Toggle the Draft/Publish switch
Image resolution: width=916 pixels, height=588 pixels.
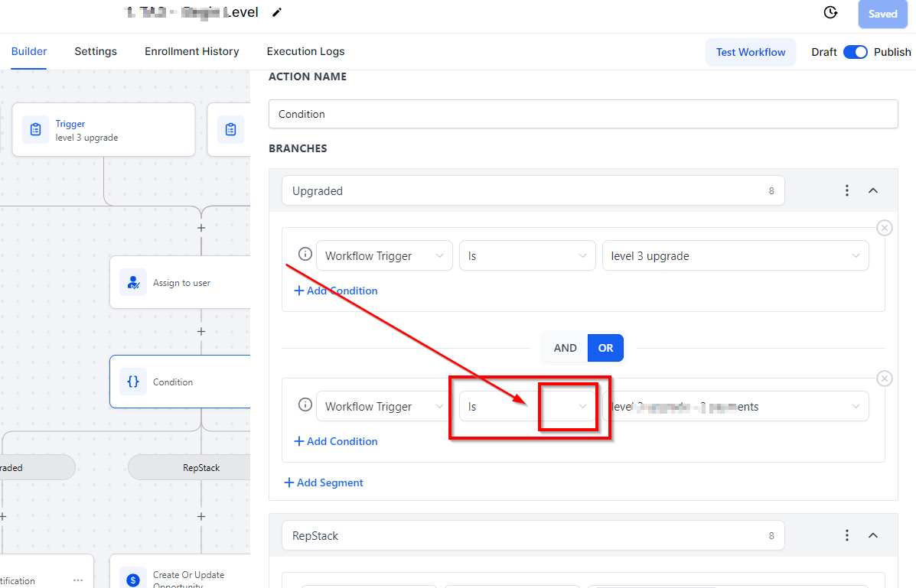[856, 52]
